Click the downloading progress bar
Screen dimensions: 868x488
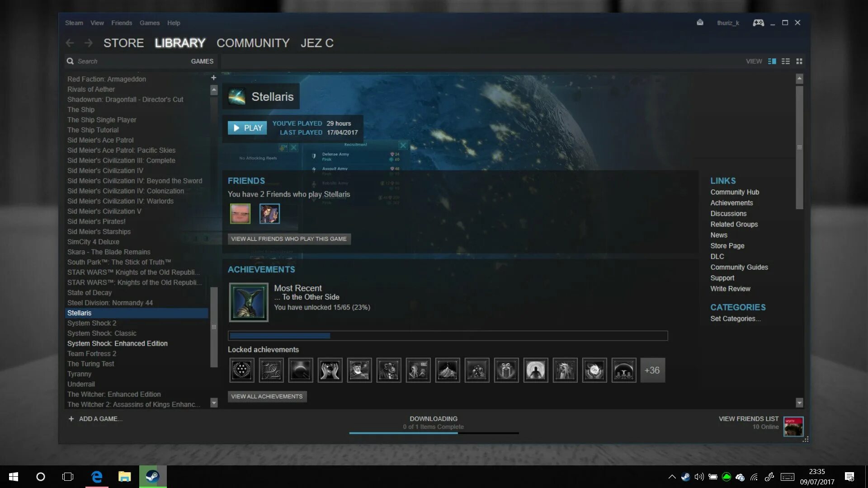pos(434,433)
